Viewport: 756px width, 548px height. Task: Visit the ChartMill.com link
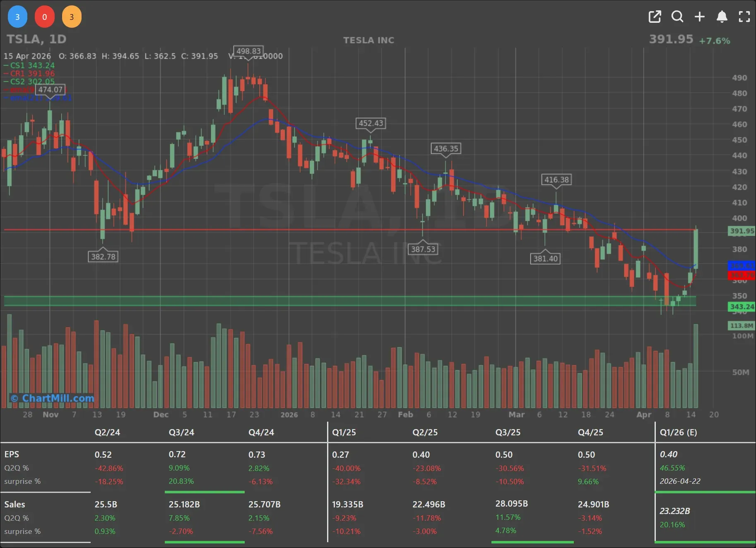coord(53,398)
